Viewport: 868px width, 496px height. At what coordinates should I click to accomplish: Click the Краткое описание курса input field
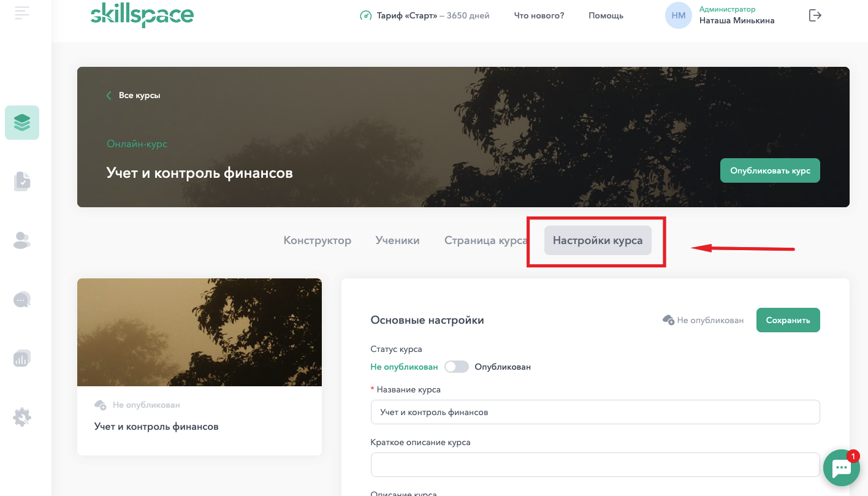tap(595, 465)
